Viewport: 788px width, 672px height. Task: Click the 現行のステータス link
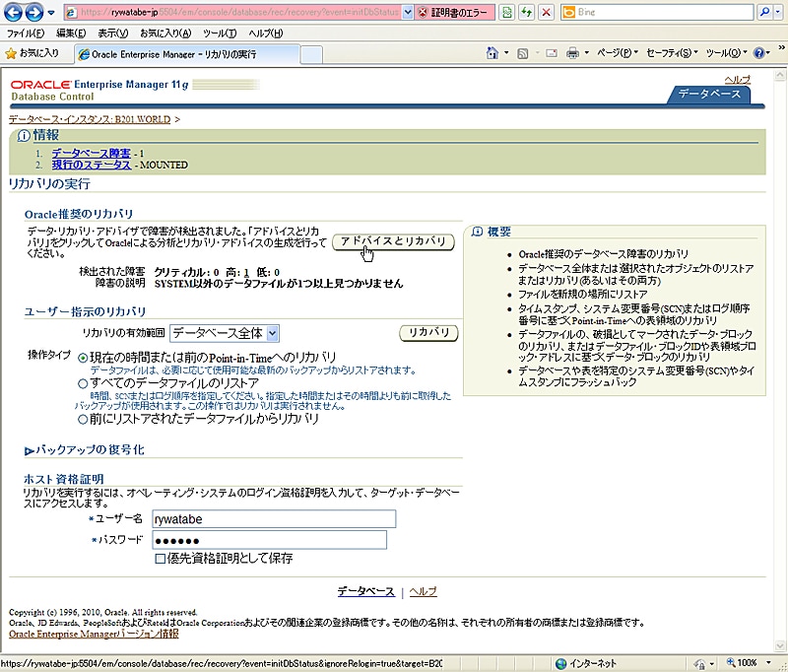(x=92, y=165)
